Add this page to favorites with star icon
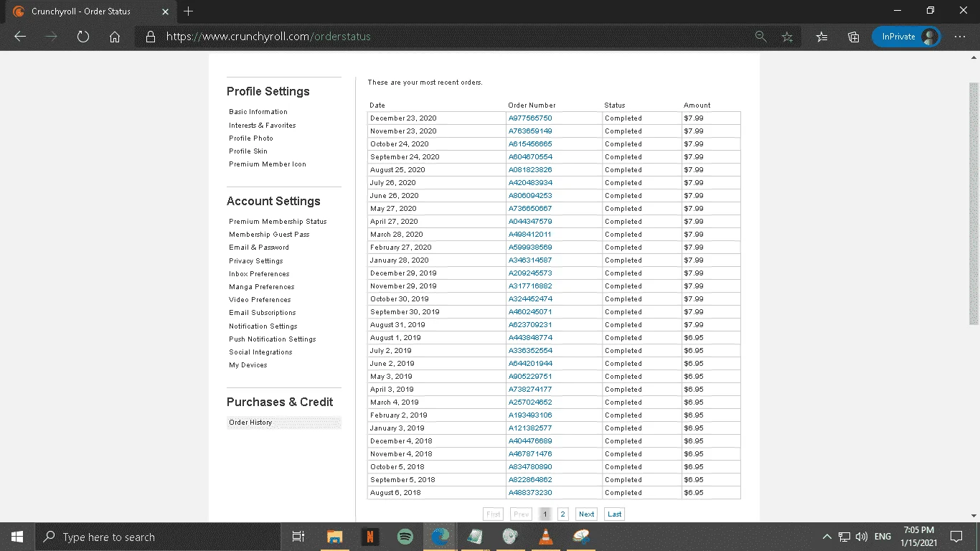This screenshot has height=551, width=980. (787, 37)
